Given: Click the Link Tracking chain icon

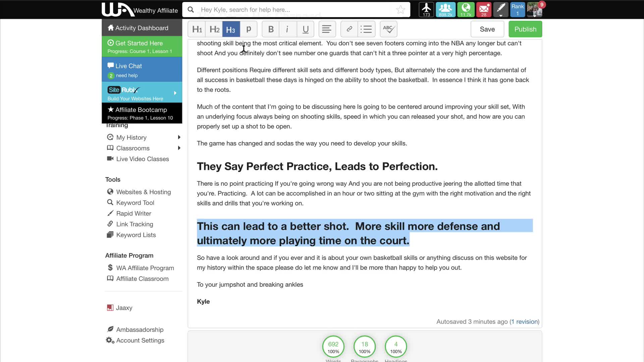Looking at the screenshot, I should 110,224.
